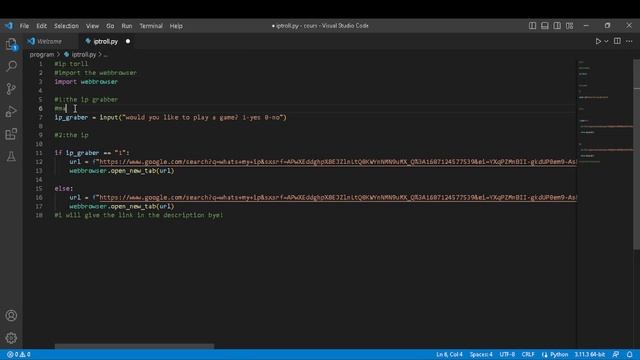The height and width of the screenshot is (360, 640).
Task: Click 'webbrowser.open_new_tab(url)' on line 13
Action: (122, 171)
